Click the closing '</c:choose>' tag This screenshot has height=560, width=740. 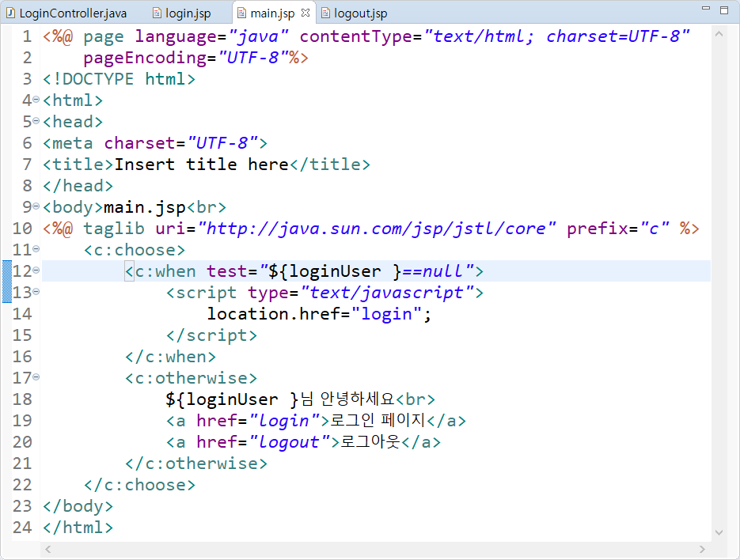tap(140, 485)
